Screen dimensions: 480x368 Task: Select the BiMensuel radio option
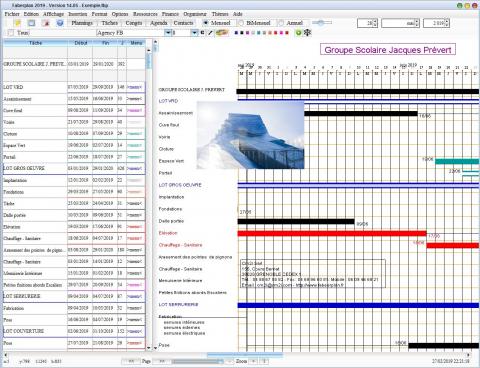(241, 23)
